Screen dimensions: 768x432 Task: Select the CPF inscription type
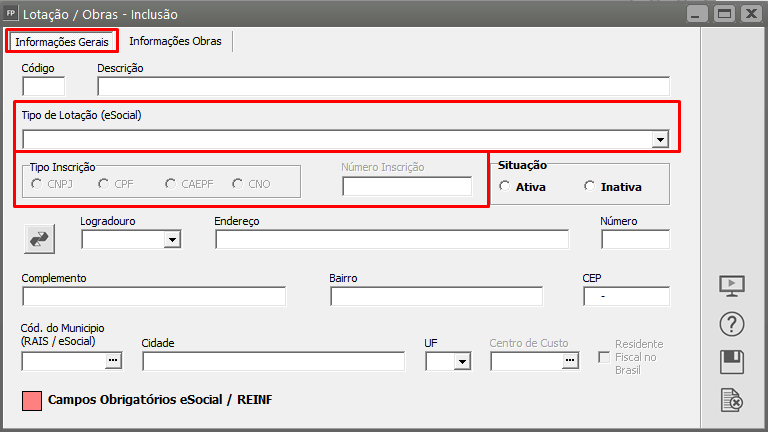(103, 184)
